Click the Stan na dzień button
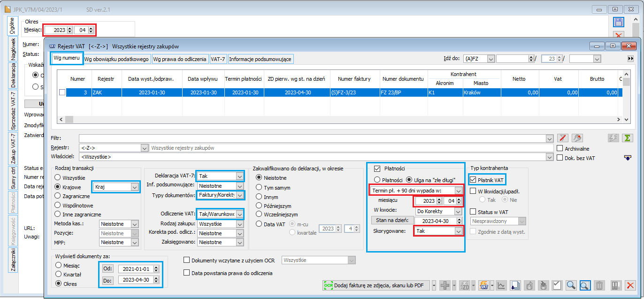Screen dimensions: 644x299 pyautogui.click(x=392, y=220)
